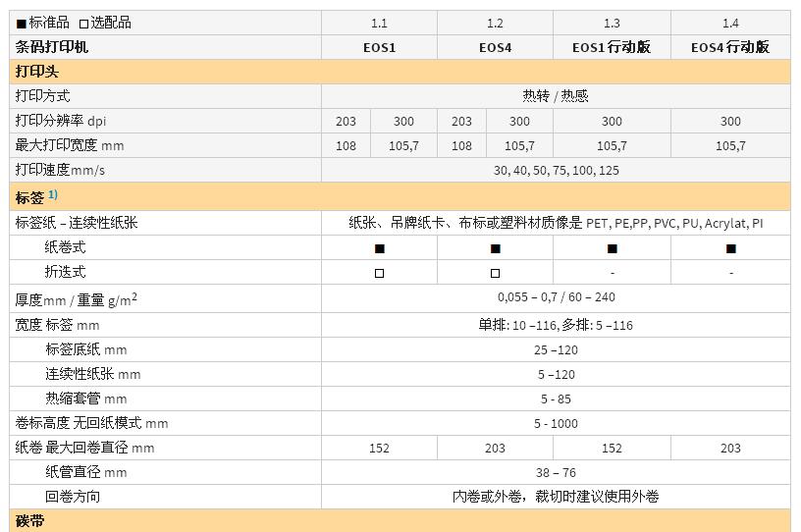Click the 打印速度mm/s row label

click(60, 170)
